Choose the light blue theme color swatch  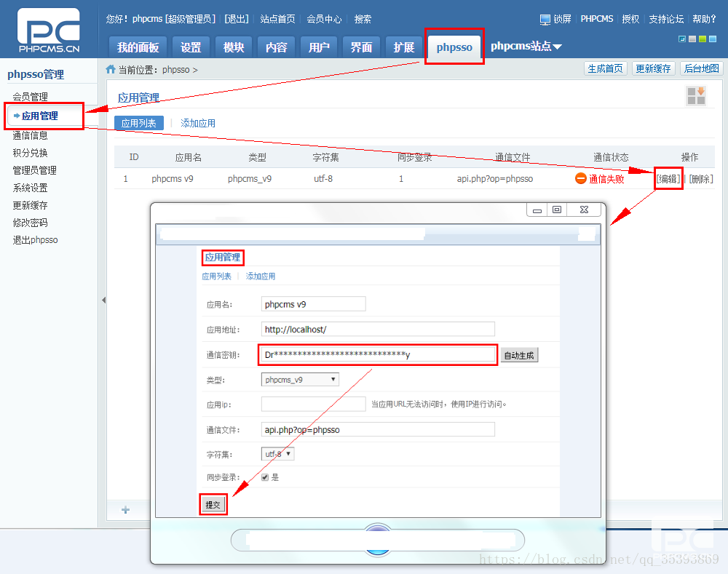point(713,39)
